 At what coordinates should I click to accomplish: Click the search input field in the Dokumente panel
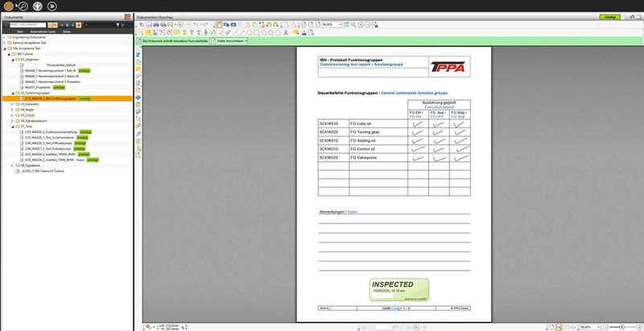[x=28, y=25]
